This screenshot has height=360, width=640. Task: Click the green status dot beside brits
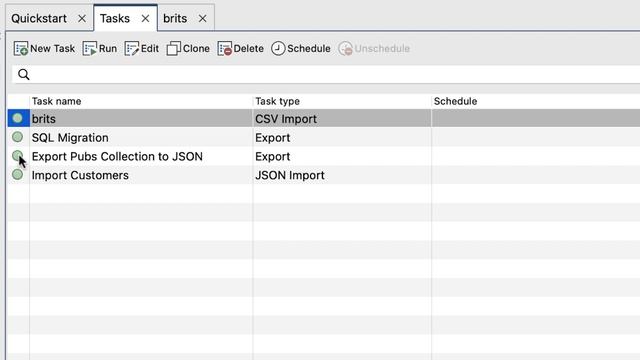point(18,118)
